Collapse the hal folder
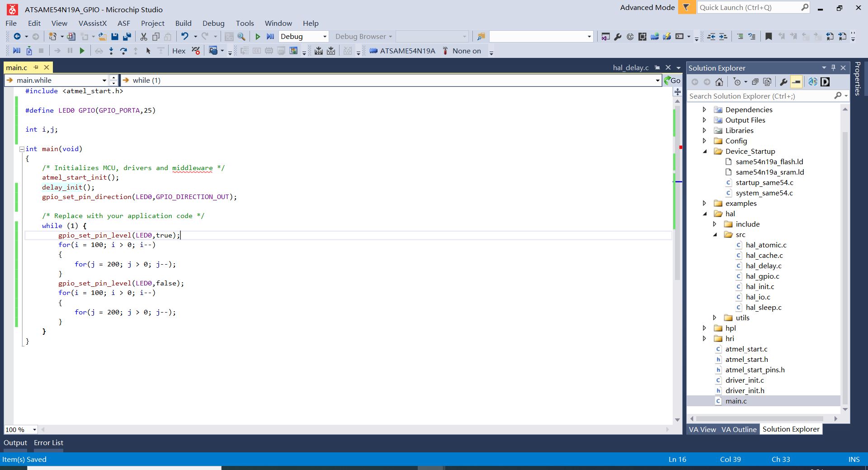868x470 pixels. pyautogui.click(x=704, y=214)
